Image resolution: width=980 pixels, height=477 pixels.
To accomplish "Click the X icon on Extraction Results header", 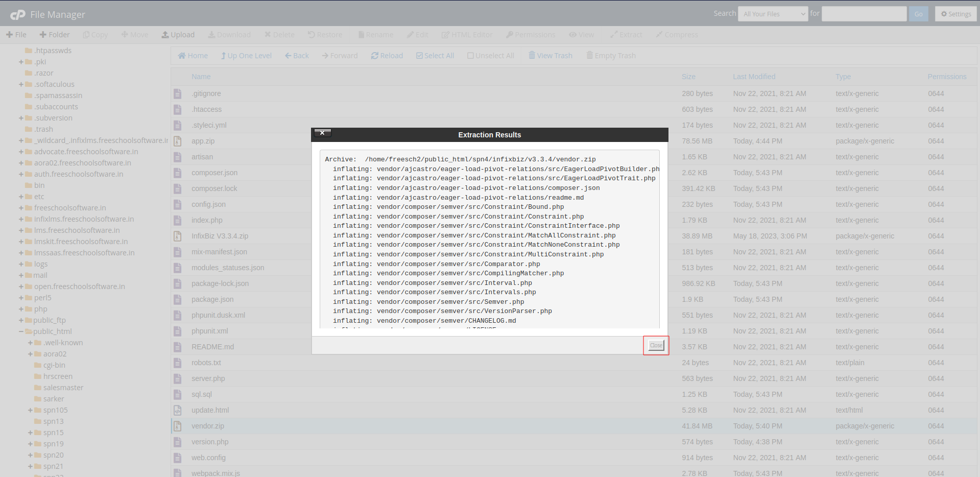I will 322,133.
